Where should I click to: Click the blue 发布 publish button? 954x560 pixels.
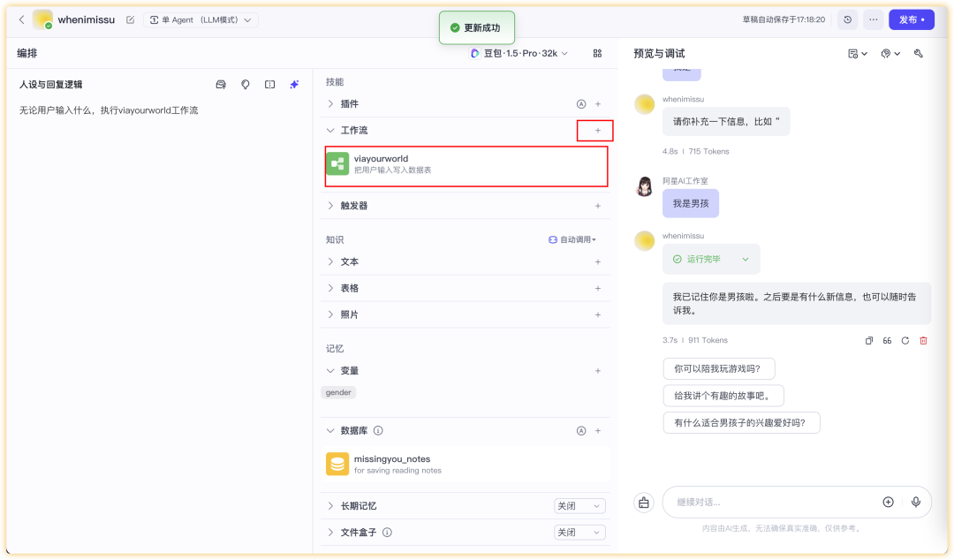click(912, 19)
